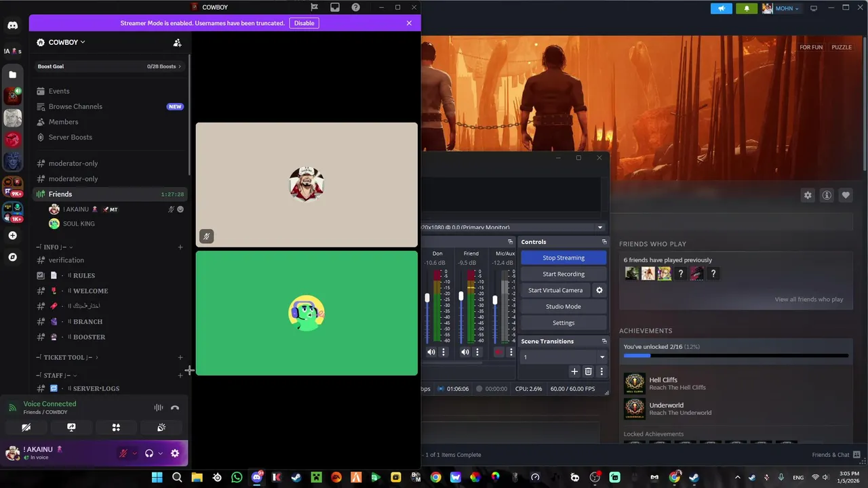Click Stop Streaming in OBS

pyautogui.click(x=564, y=258)
